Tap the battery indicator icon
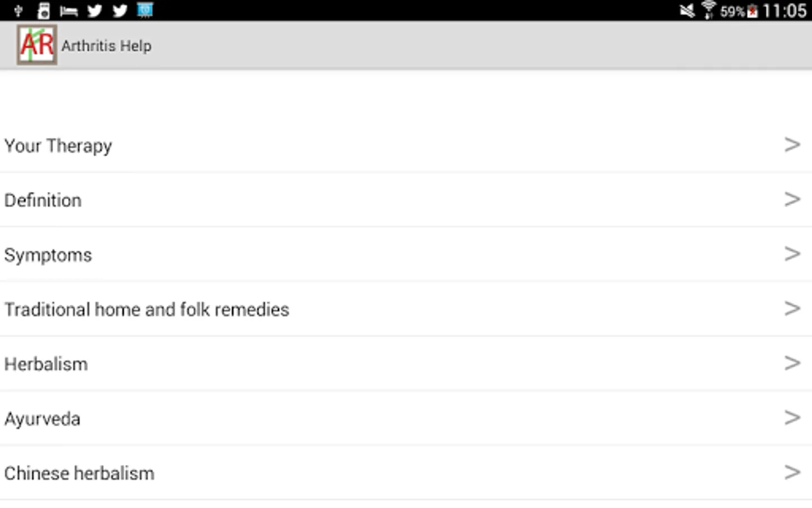The image size is (812, 508). tap(752, 11)
